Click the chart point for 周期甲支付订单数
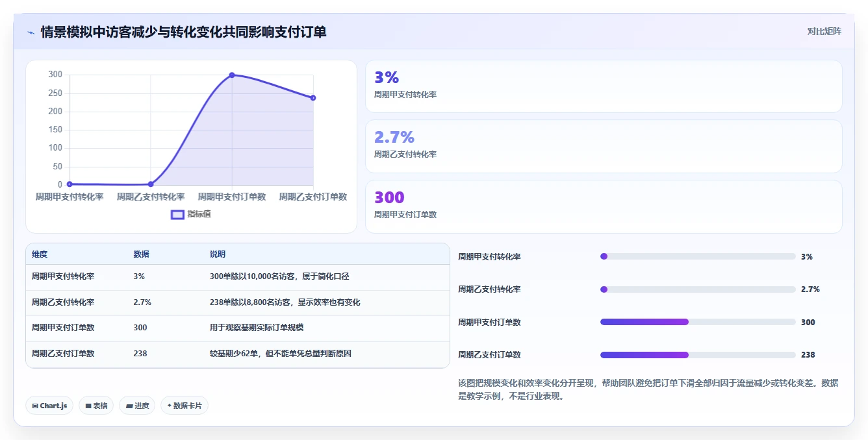Screen dimensions: 868x440 232,75
